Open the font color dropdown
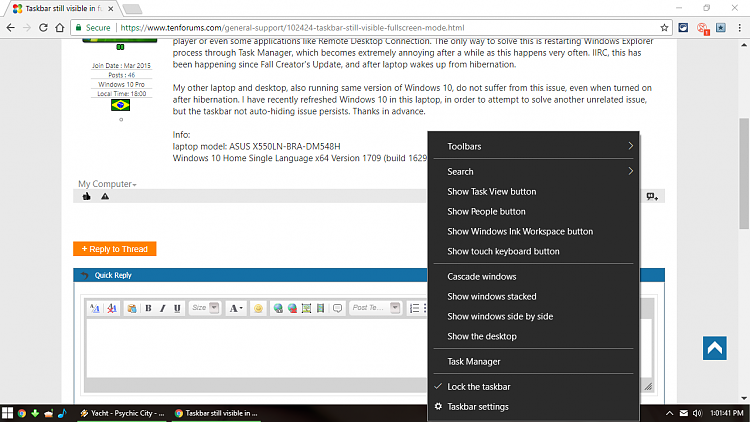 coord(235,308)
